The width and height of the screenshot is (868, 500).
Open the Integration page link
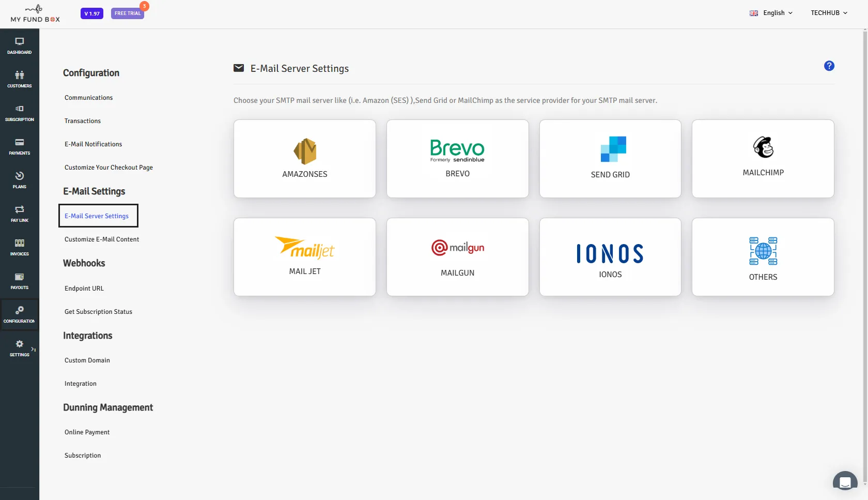[81, 384]
